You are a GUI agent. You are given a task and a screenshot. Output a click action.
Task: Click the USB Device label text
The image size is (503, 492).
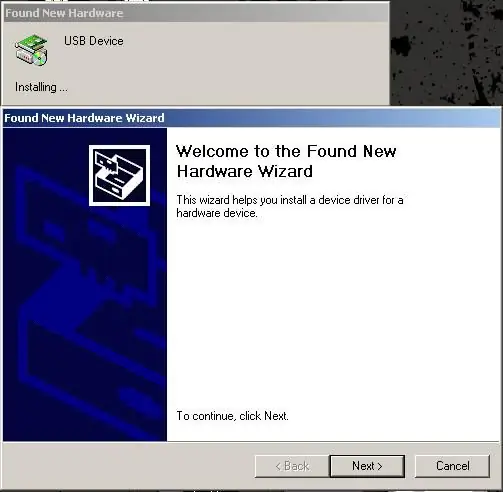[94, 41]
